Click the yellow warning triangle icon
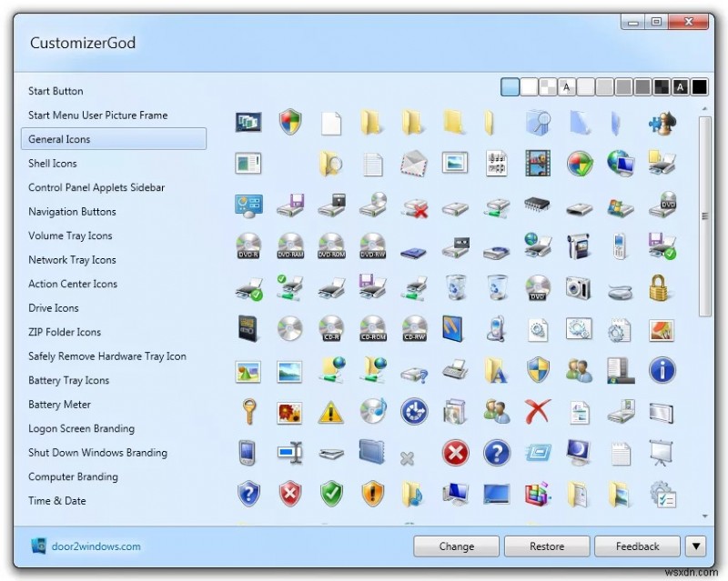The height and width of the screenshot is (581, 728). point(329,412)
